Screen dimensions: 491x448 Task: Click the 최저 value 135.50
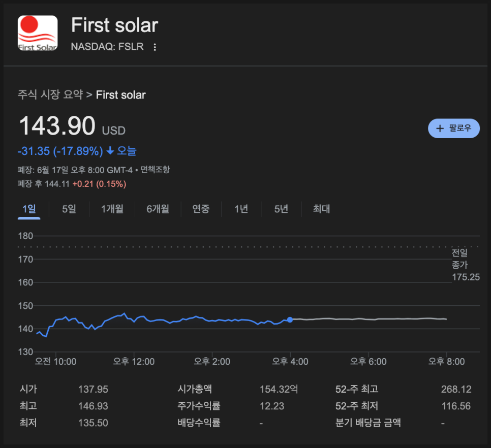(93, 423)
